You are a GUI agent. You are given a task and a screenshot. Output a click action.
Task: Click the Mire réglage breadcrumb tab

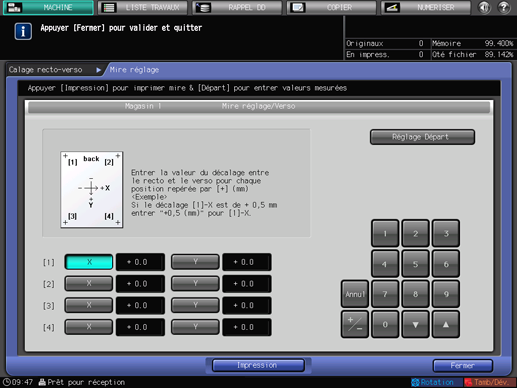(134, 70)
